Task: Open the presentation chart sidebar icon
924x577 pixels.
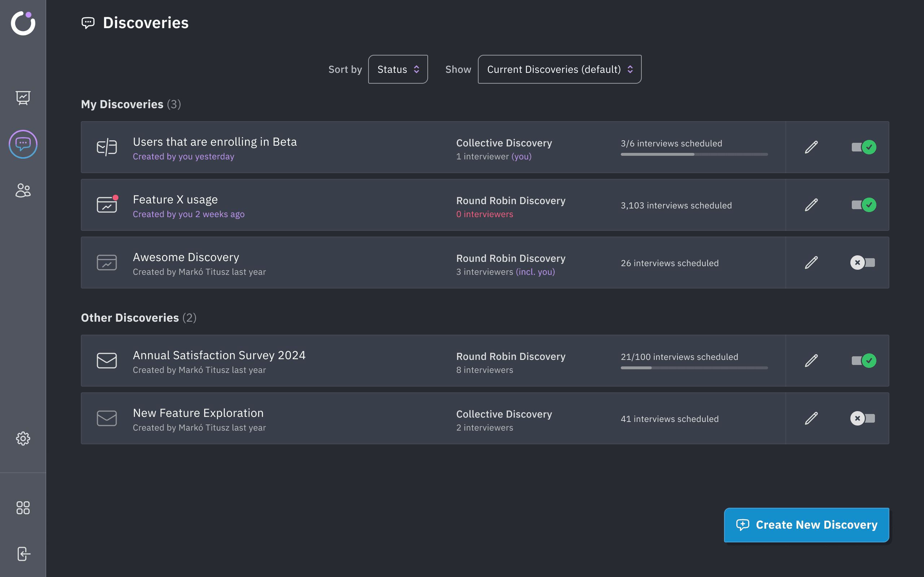Action: 23,98
